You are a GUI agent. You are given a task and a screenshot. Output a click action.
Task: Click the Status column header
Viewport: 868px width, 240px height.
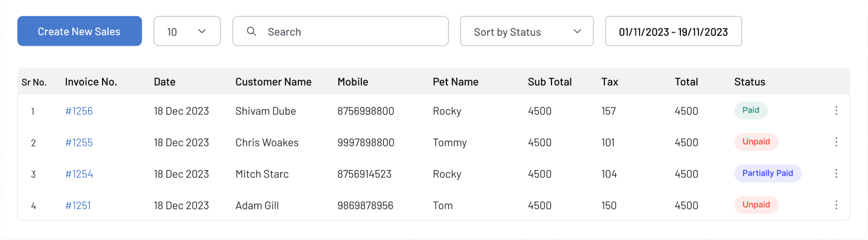[x=750, y=82]
